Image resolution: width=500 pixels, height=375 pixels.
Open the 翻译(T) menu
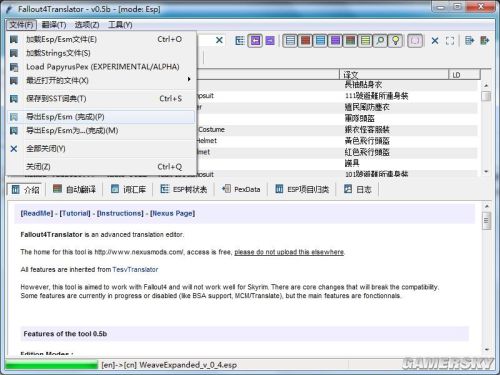click(54, 25)
